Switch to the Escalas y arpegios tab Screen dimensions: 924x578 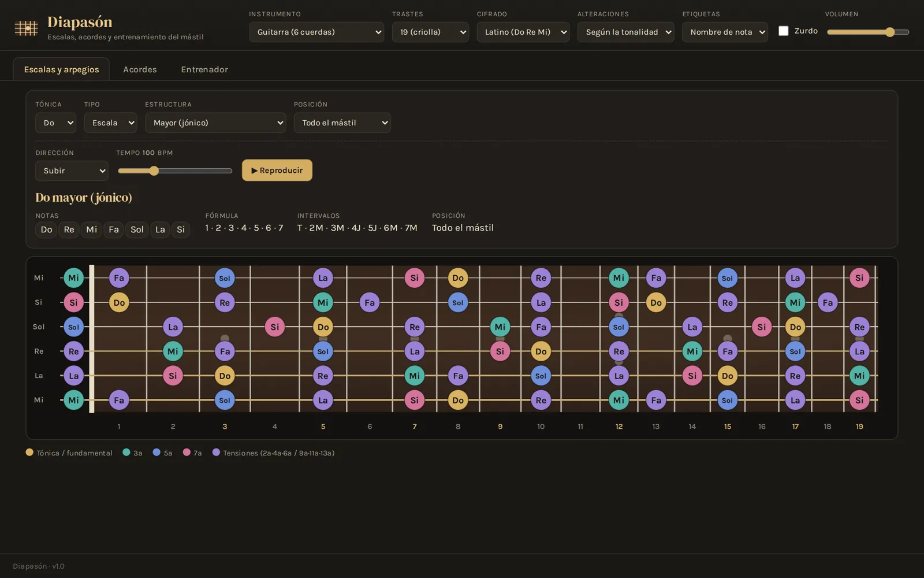[x=61, y=69]
